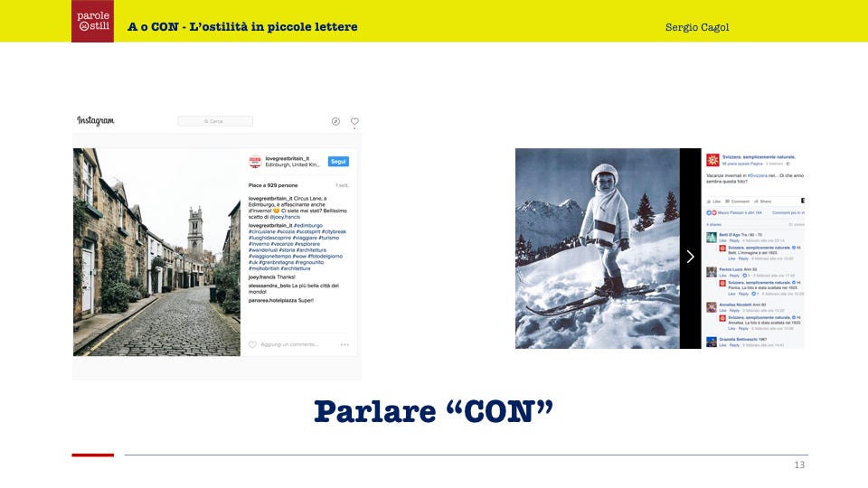Click Graziella Bettineschi's comment avatar

coord(712,342)
